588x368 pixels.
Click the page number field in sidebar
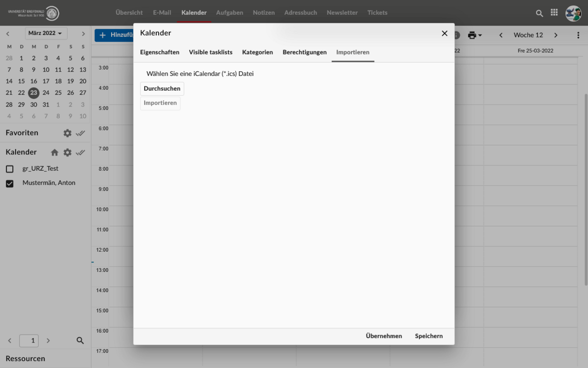[29, 341]
